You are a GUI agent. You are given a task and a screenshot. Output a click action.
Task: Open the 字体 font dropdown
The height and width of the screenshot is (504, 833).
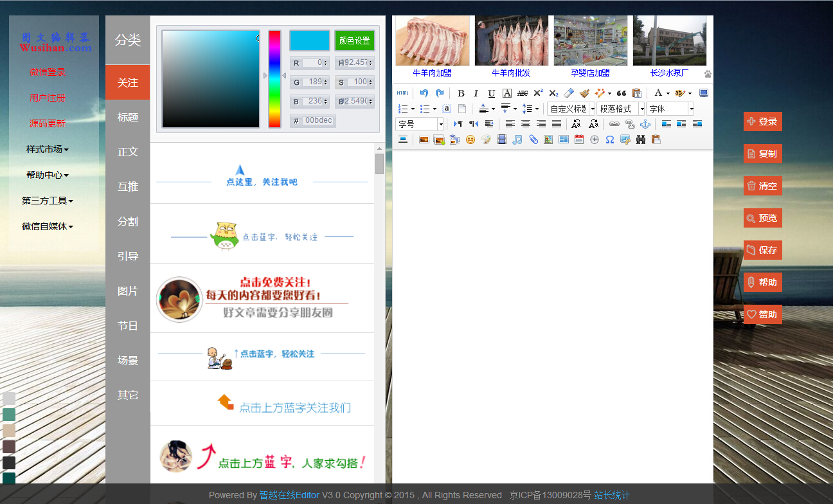point(670,109)
